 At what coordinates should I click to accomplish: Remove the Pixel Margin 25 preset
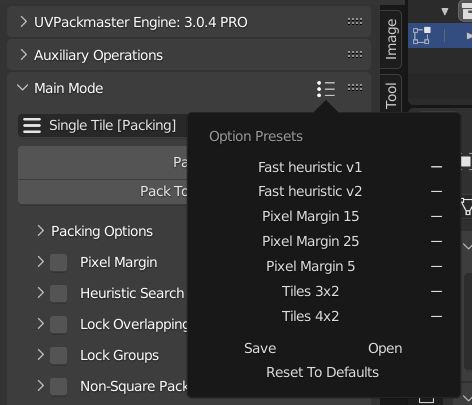coord(436,241)
